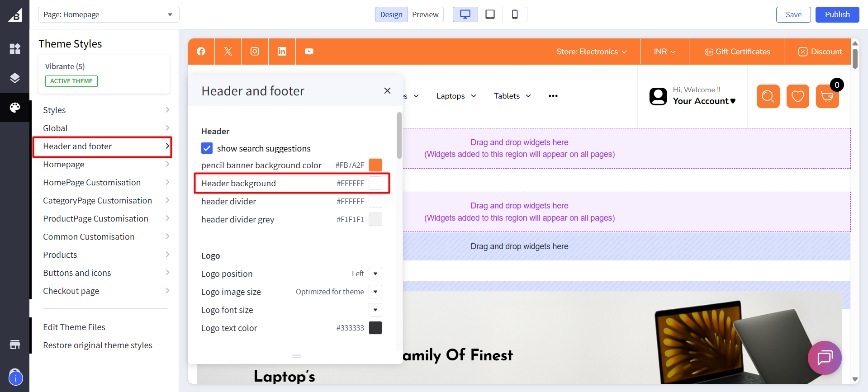The width and height of the screenshot is (868, 392).
Task: Open the Page: Homepage selector
Action: tap(109, 14)
